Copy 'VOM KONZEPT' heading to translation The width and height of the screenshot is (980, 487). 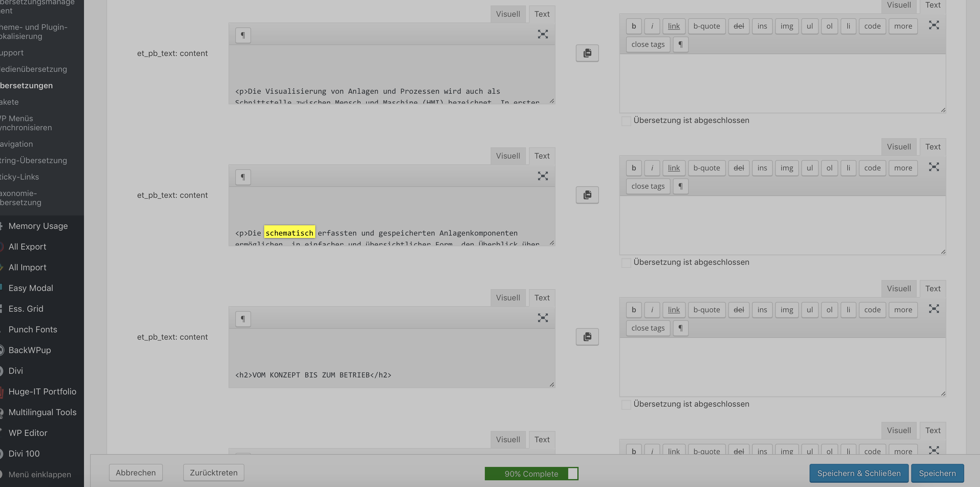click(x=587, y=337)
